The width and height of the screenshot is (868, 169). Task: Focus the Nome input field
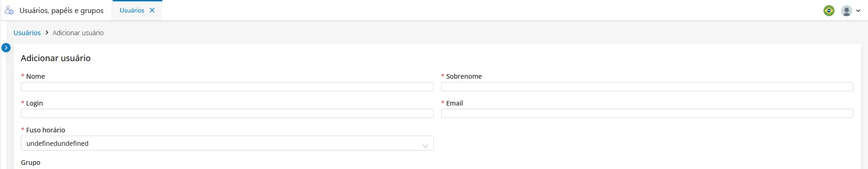tap(227, 87)
